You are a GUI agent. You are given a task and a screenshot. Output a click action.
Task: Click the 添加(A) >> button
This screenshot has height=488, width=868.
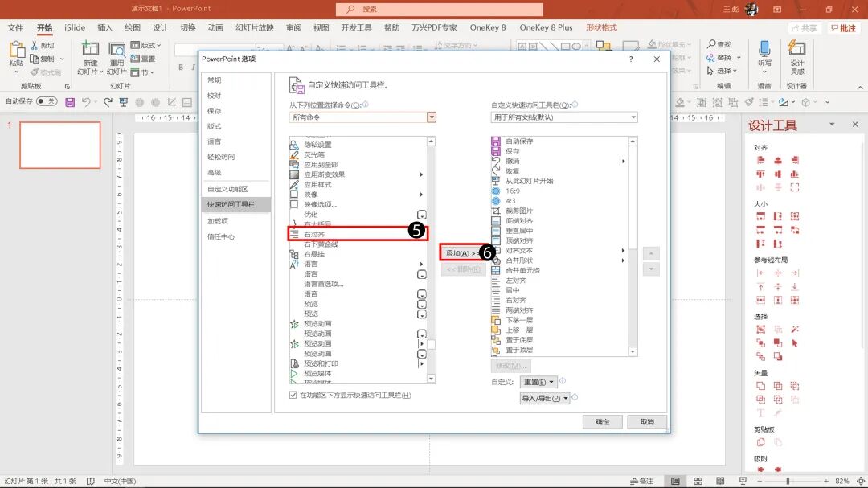point(463,253)
